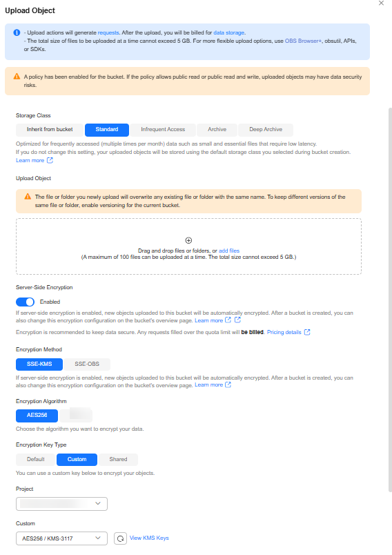
Task: Select the SSE-OBS encryption method
Action: click(87, 364)
